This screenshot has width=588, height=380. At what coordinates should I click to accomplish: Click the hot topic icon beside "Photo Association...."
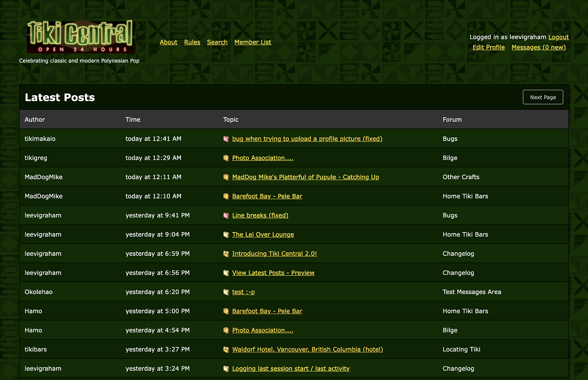tap(226, 158)
